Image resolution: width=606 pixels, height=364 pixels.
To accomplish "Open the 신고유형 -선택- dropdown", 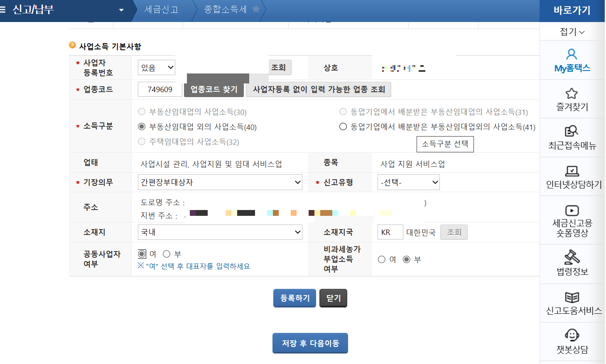I will 409,182.
